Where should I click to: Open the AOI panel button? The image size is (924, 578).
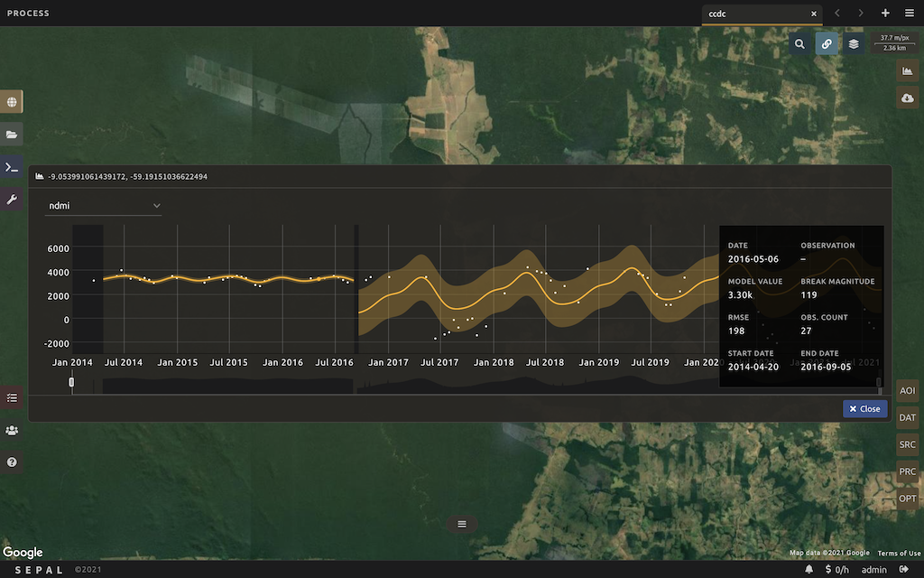(908, 390)
